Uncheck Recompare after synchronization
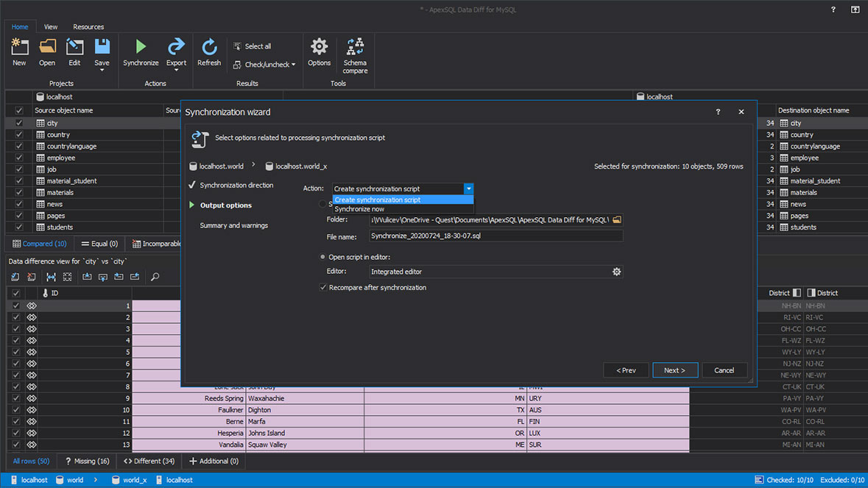This screenshot has height=488, width=868. [x=322, y=287]
